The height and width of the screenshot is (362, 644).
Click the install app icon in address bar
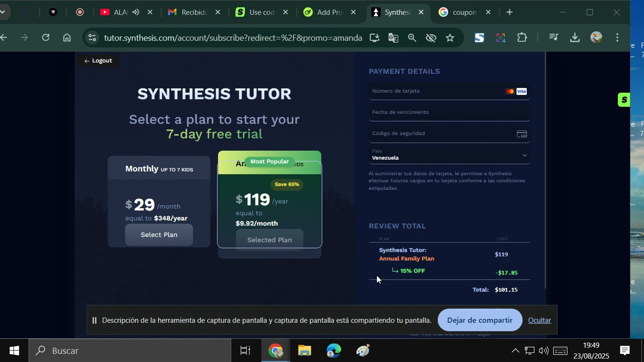point(374,38)
